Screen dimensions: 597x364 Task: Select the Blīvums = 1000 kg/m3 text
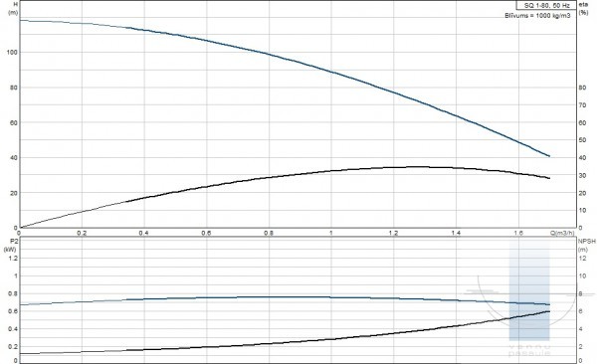537,16
